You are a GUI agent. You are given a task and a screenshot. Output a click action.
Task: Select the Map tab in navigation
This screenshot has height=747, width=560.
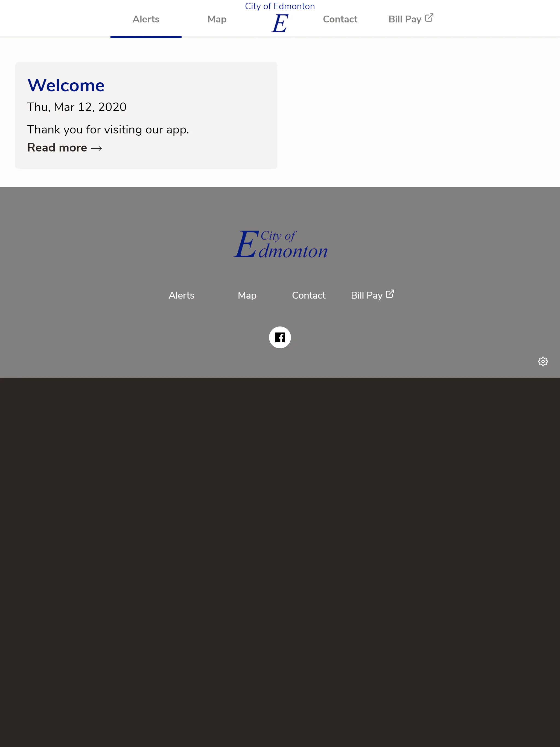(217, 19)
